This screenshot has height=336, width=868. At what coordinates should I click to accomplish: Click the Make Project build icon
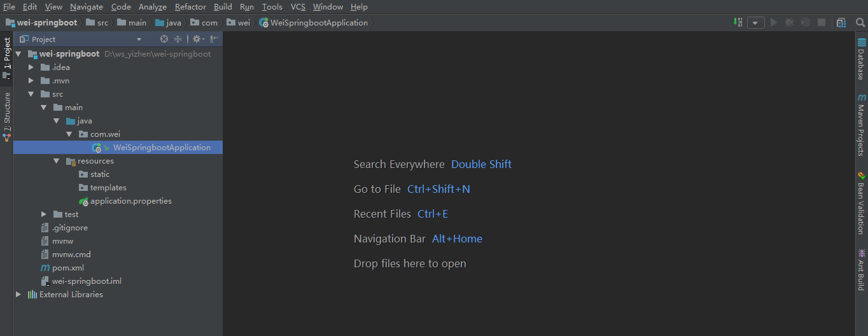pyautogui.click(x=738, y=22)
